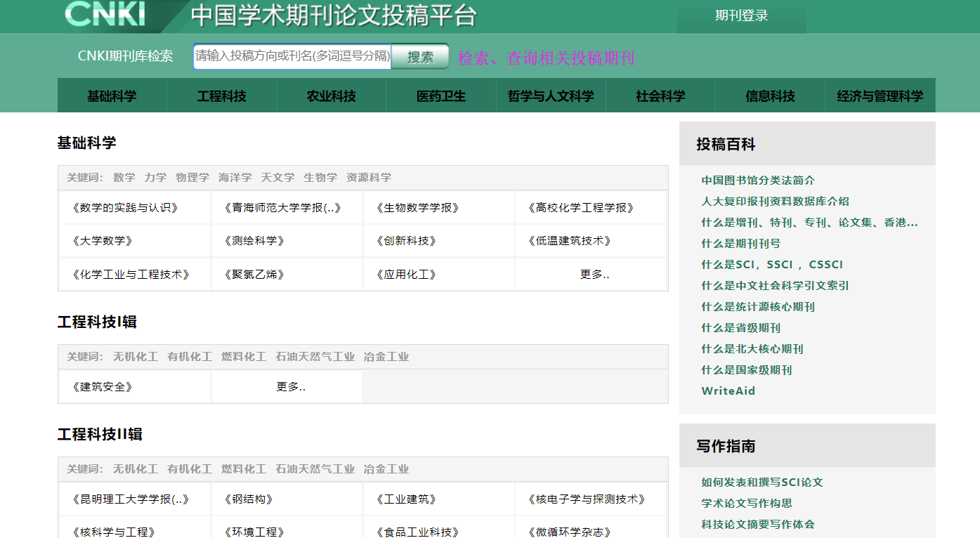Image resolution: width=980 pixels, height=538 pixels.
Task: Open journal 《生物数学学报》
Action: pos(417,208)
